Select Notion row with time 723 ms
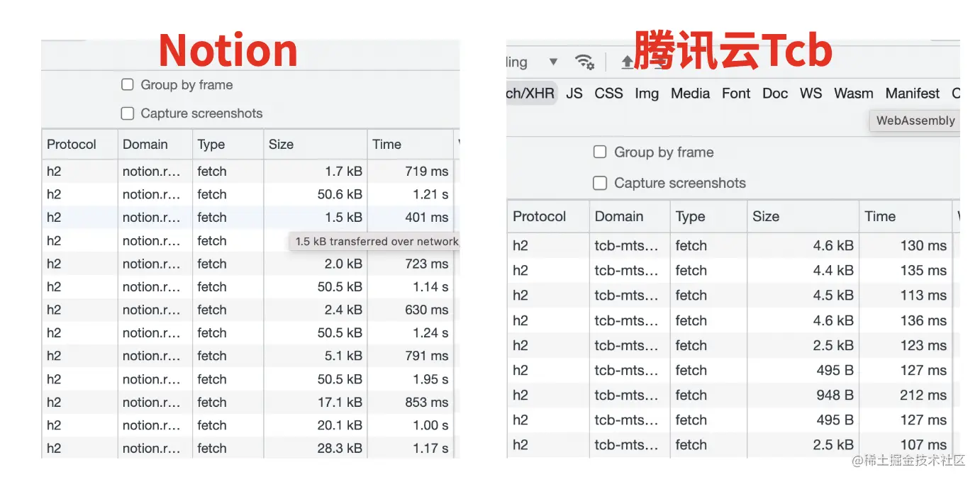980x482 pixels. tap(250, 264)
